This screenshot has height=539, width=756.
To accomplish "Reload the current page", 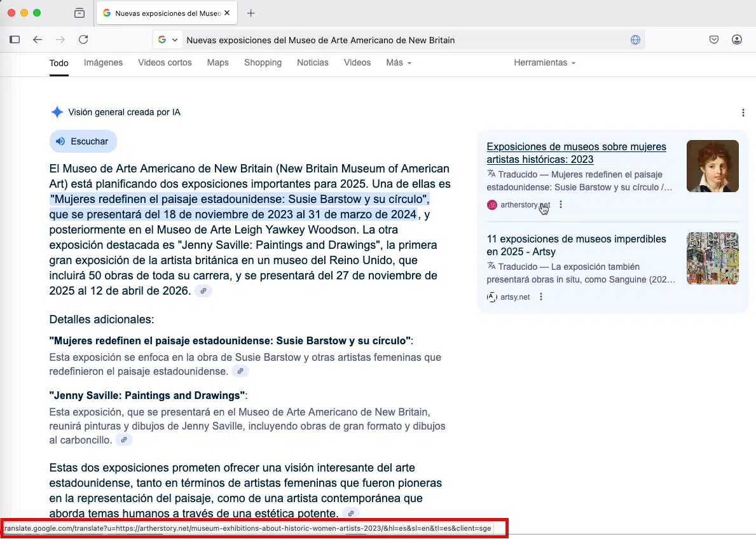I will 83,39.
